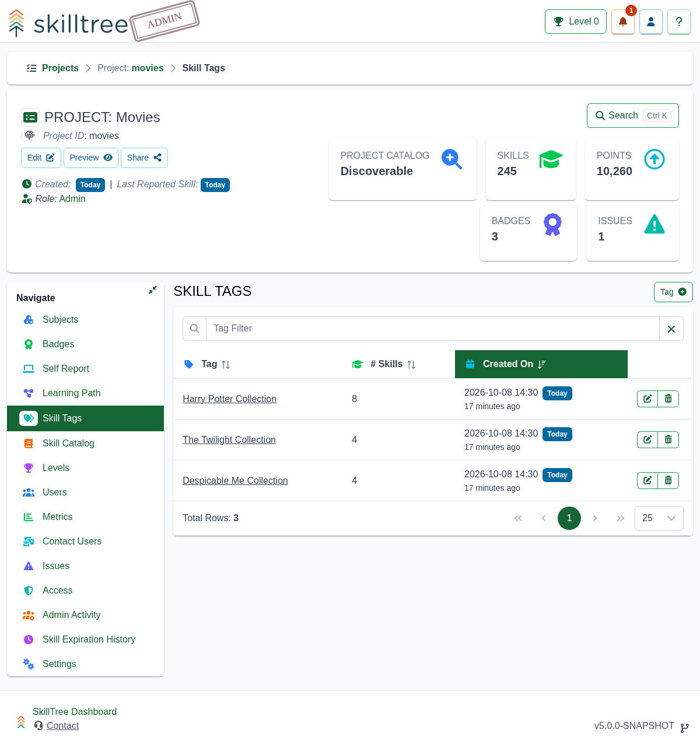Open the help question mark menu
This screenshot has width=700, height=747.
point(679,22)
